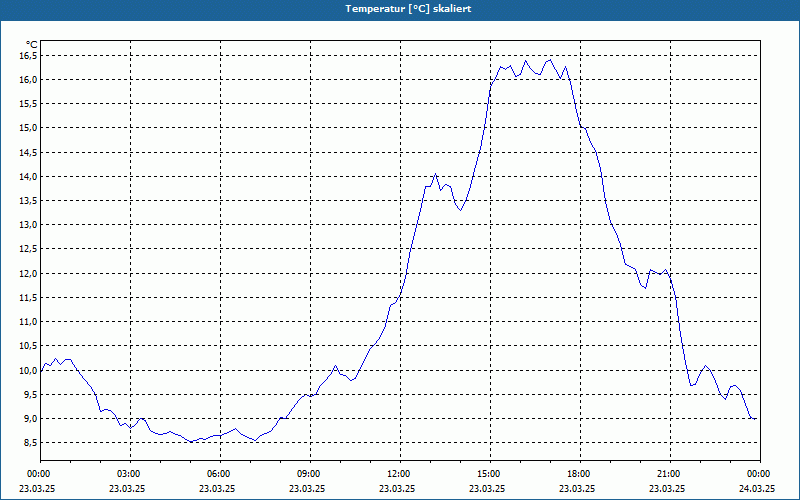Pick the 23.03.25 date under 21:00
The width and height of the screenshot is (800, 500).
pyautogui.click(x=667, y=488)
